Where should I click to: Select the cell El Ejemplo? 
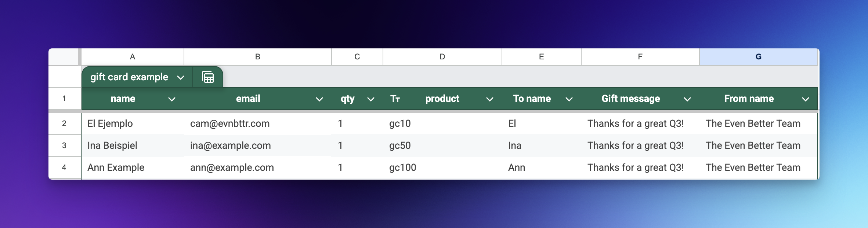click(x=133, y=124)
